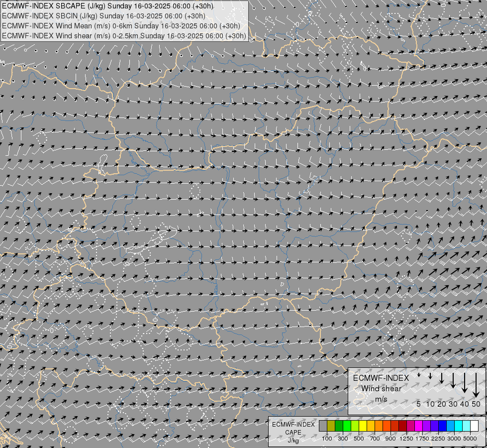Select the pale cyan CAPE legend swatch
Screen dimensions: 487x448
coord(467,426)
